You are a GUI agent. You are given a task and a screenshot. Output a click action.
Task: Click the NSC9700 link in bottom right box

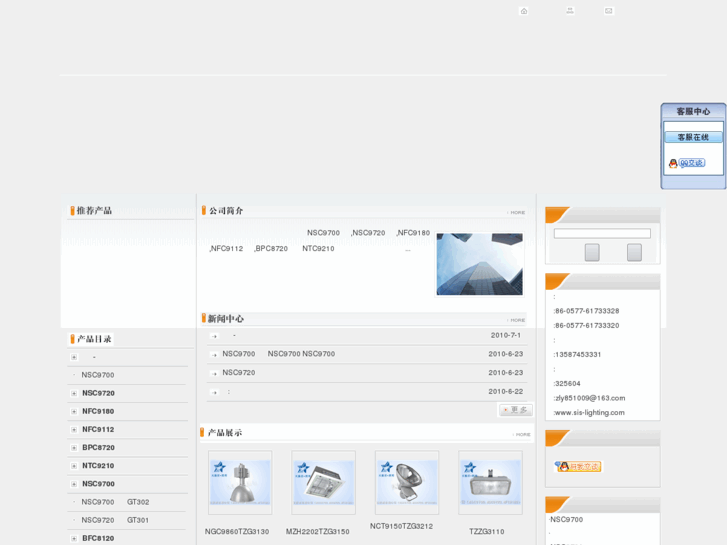tap(567, 519)
